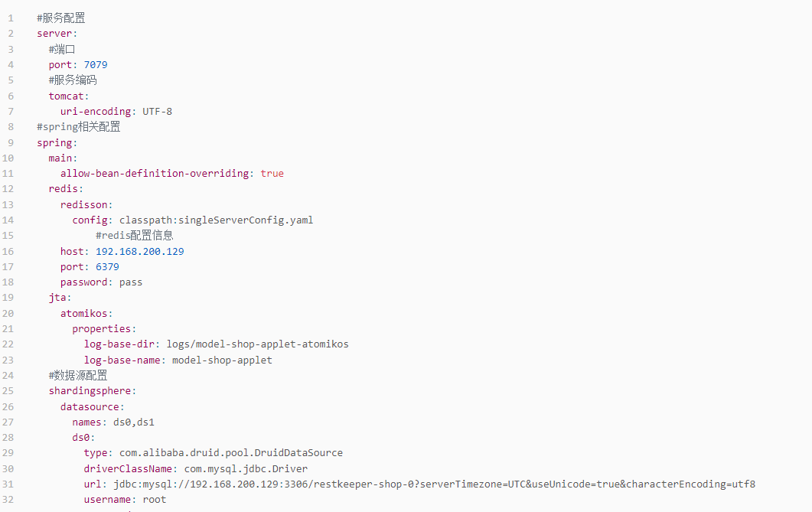Click the spring key on line 9
Screen dimensions: 812x512
(x=54, y=142)
